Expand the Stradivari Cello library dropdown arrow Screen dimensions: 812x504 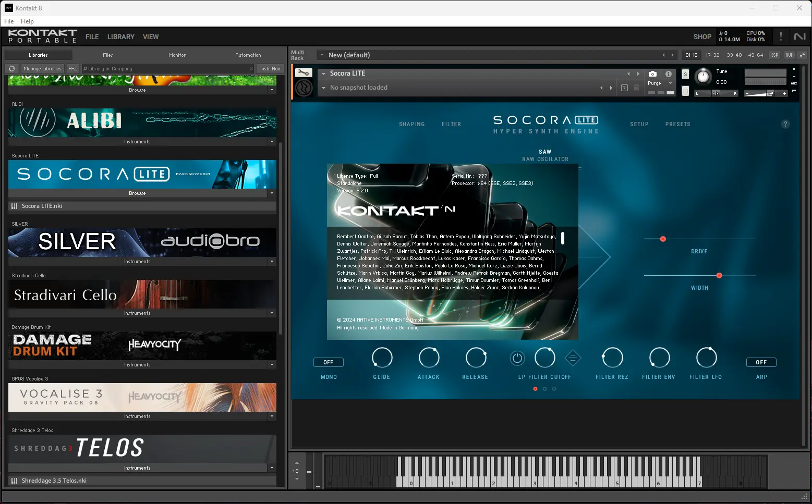tap(272, 313)
